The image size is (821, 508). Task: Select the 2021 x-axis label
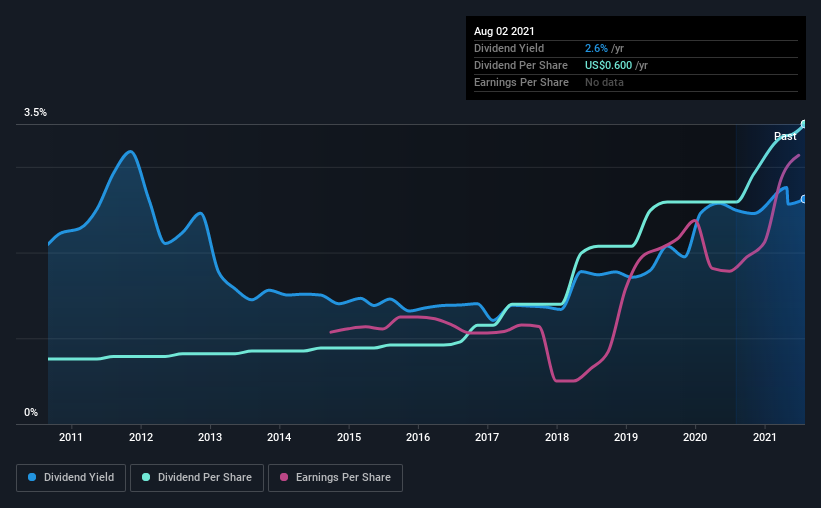click(764, 437)
